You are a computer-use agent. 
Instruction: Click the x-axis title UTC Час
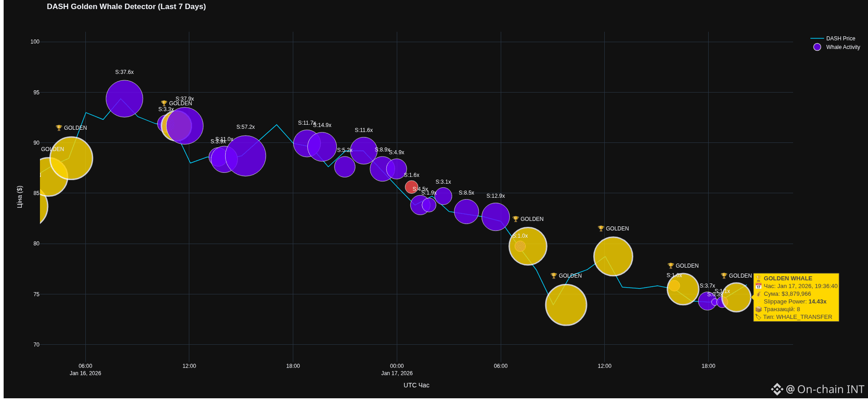tap(416, 385)
